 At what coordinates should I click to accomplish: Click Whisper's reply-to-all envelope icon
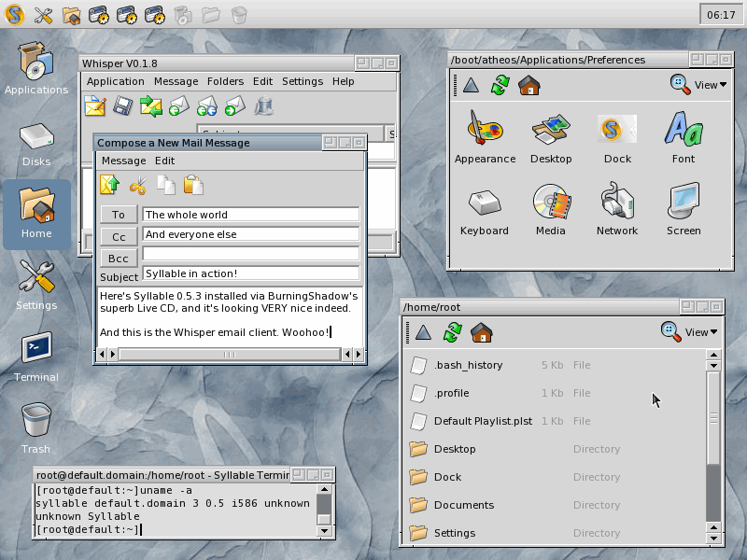coord(206,105)
